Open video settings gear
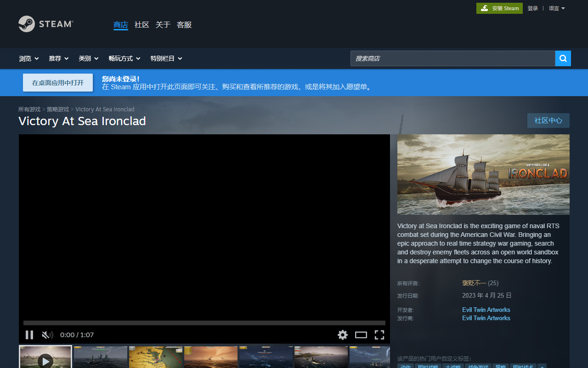The image size is (588, 368). tap(343, 335)
